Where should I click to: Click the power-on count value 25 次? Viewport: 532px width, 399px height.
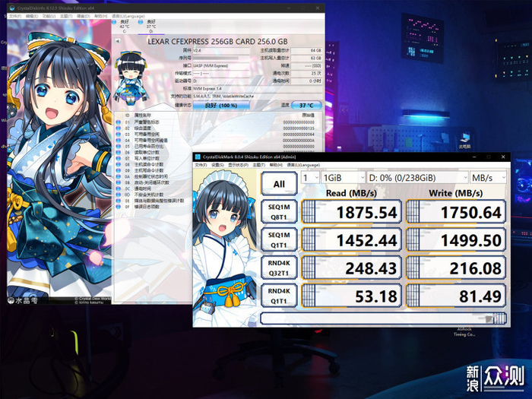click(306, 73)
